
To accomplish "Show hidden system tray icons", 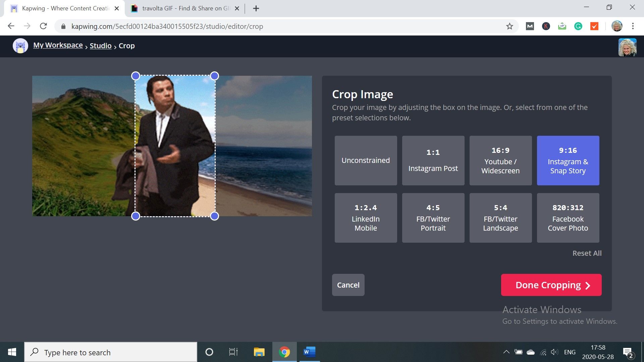I will pos(506,352).
